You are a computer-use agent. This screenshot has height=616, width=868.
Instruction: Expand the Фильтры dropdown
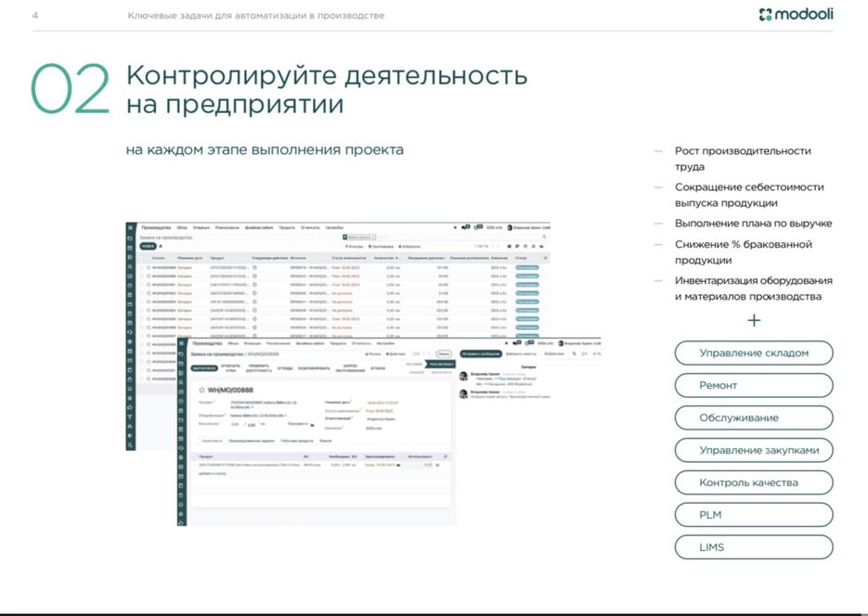coord(354,247)
